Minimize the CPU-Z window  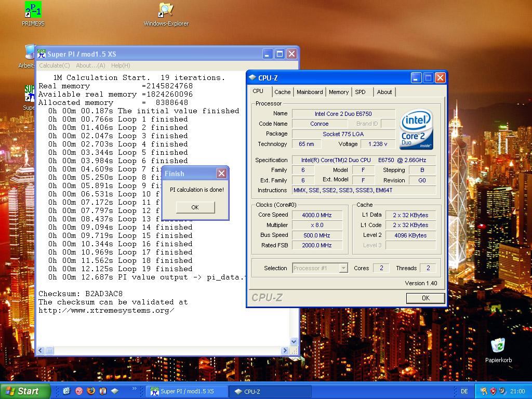[x=416, y=78]
